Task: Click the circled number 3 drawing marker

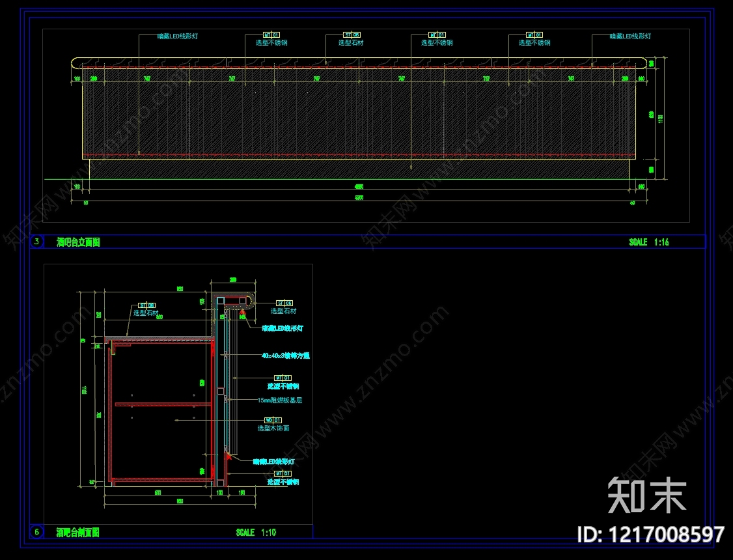Action: pos(36,242)
